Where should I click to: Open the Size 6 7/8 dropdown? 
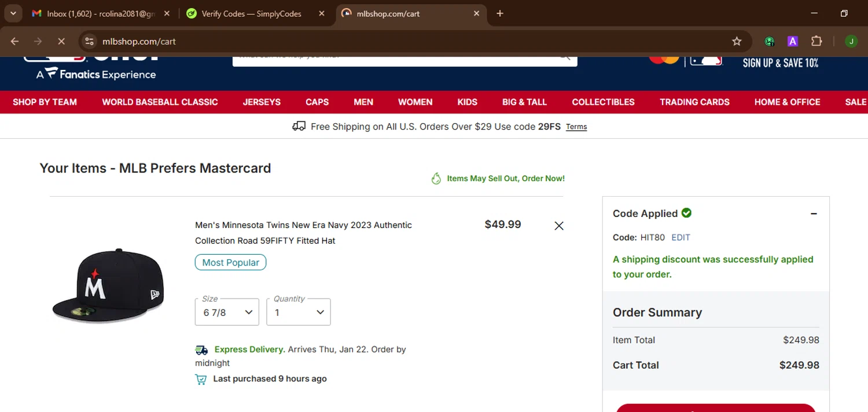pyautogui.click(x=227, y=312)
